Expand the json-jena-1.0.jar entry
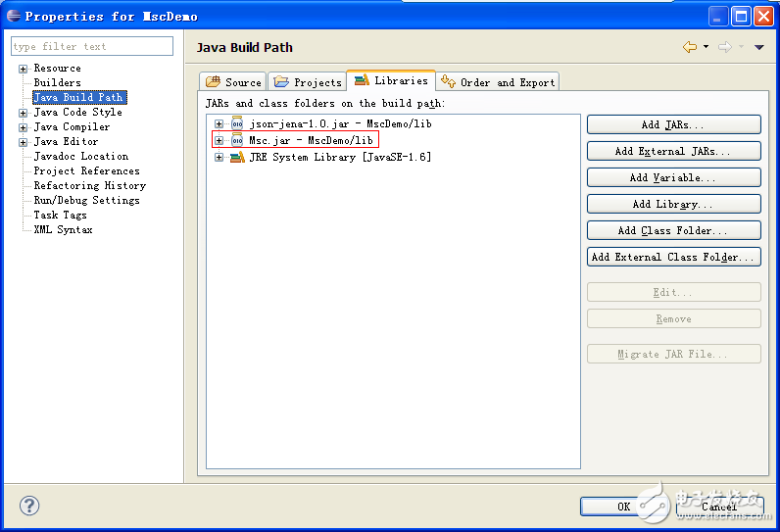The width and height of the screenshot is (780, 532). click(219, 123)
